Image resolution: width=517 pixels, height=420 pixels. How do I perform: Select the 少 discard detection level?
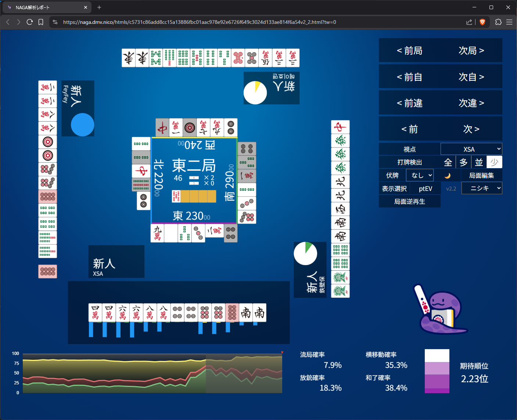(494, 162)
